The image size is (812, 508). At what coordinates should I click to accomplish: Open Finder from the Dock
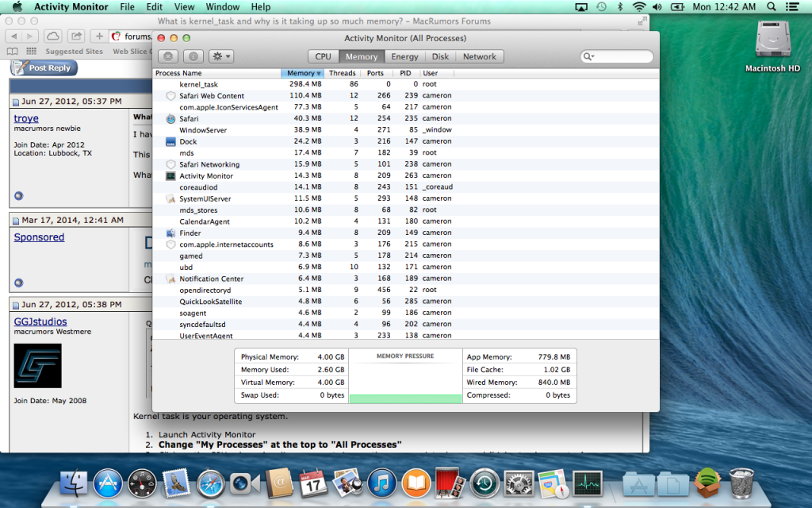pyautogui.click(x=74, y=483)
